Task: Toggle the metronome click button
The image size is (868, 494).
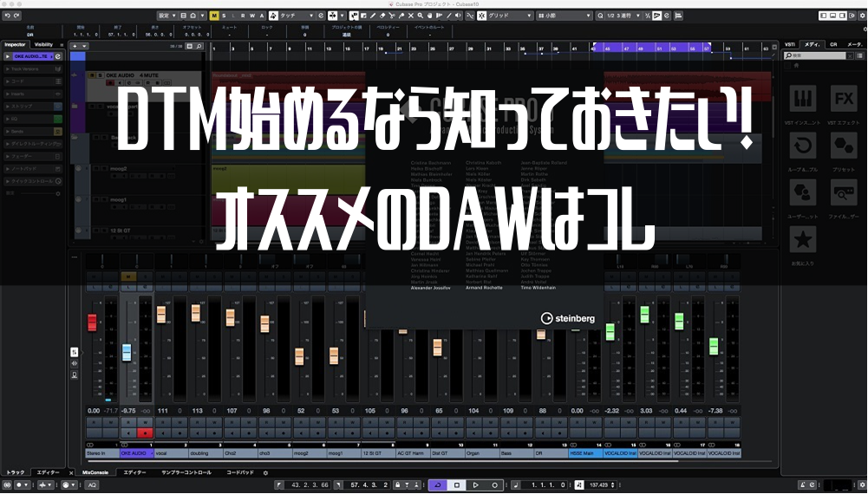Action: pos(803,485)
